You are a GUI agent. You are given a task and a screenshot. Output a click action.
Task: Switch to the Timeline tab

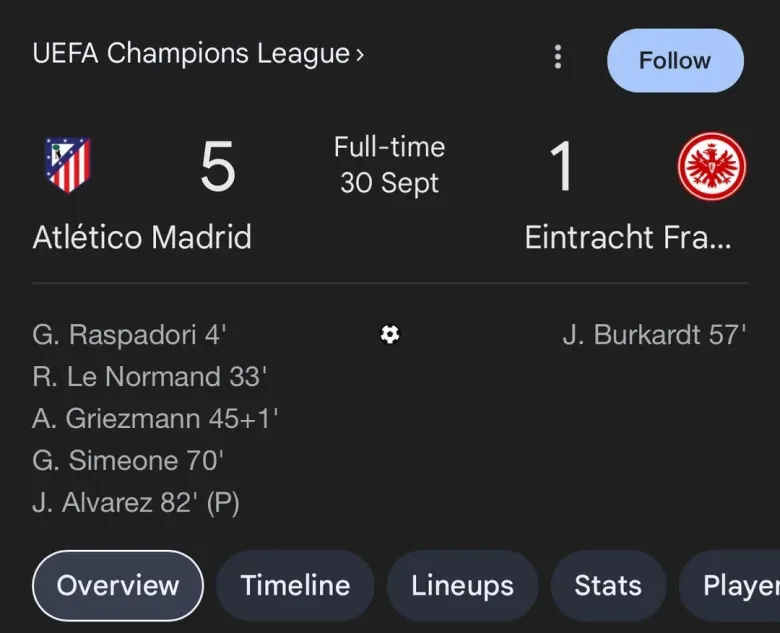pos(295,585)
